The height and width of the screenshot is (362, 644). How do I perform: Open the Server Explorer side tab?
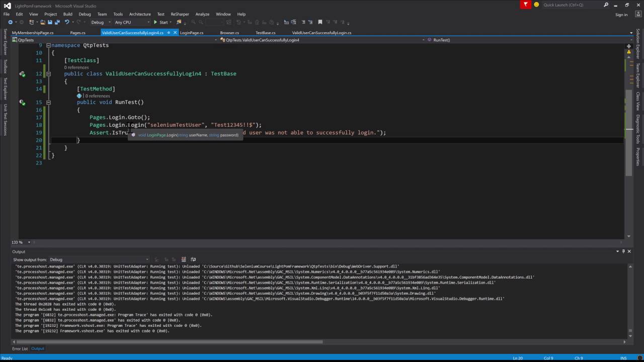click(5, 42)
